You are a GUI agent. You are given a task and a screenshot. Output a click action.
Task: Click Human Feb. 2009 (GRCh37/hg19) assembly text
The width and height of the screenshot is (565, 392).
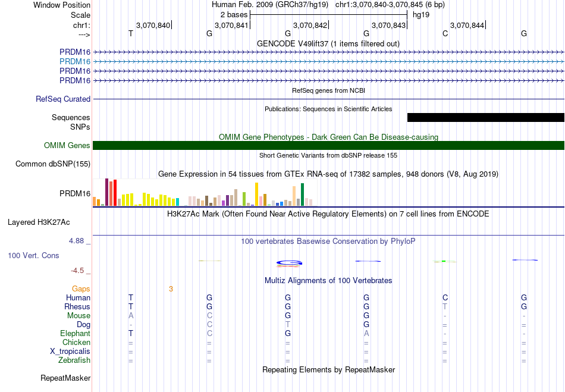click(270, 5)
